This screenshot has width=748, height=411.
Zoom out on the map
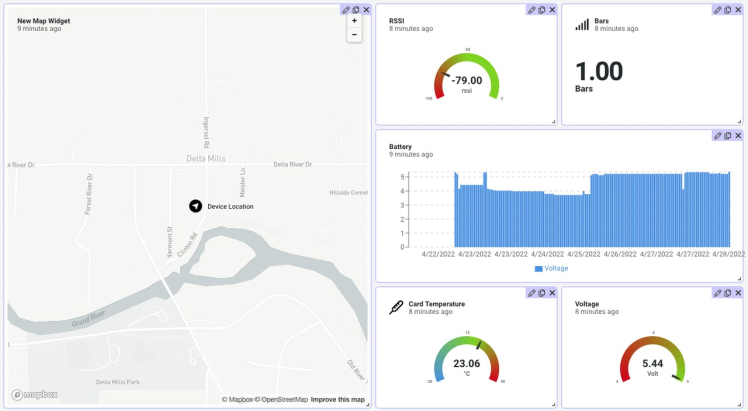pyautogui.click(x=354, y=34)
